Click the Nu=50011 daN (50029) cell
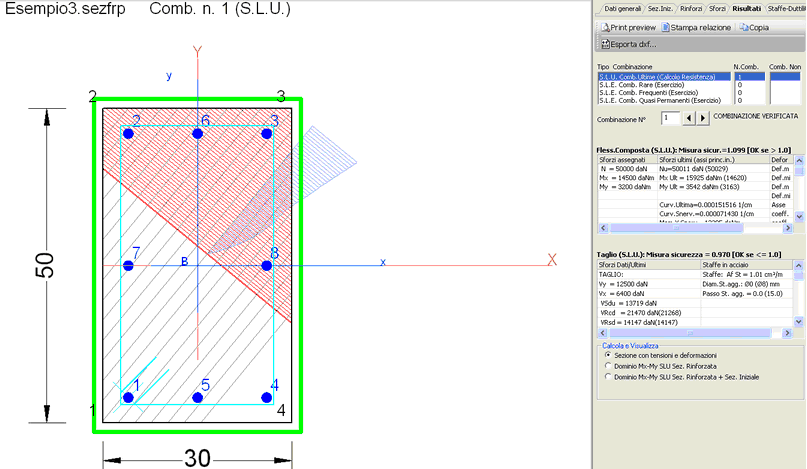The image size is (807, 469). click(x=713, y=169)
